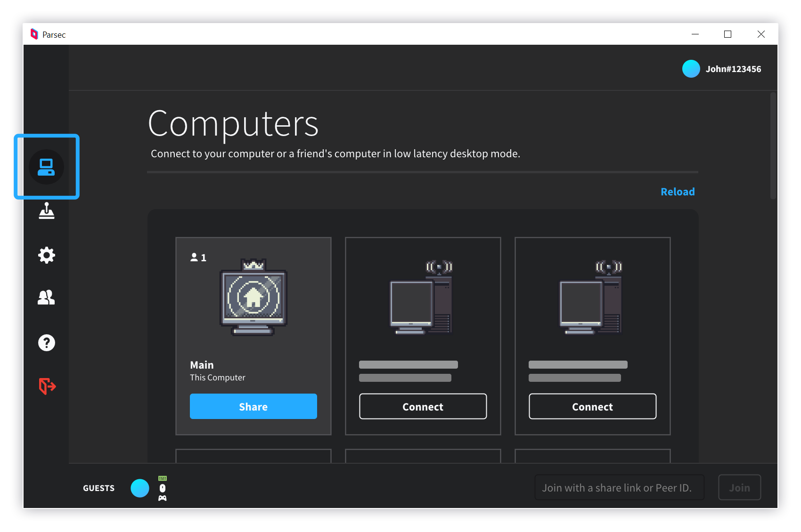Open the Friends tab icon

46,298
